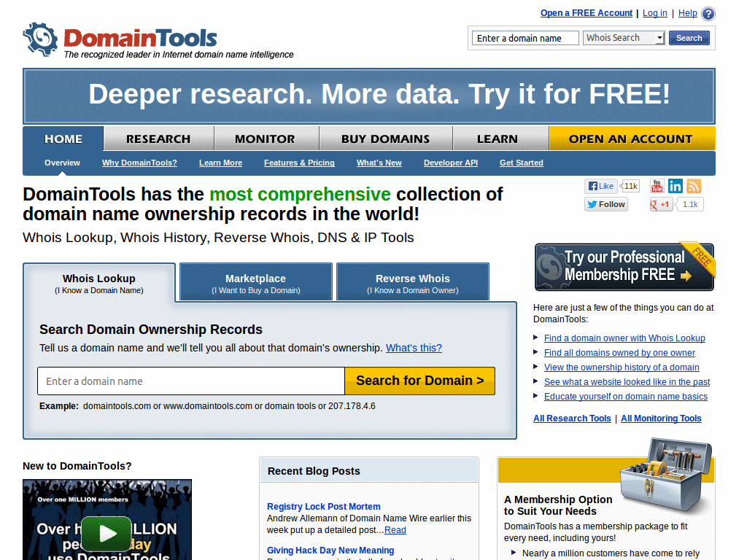Screen dimensions: 747x560
Task: Open Find a domain owner with Whois Lookup
Action: pyautogui.click(x=624, y=338)
